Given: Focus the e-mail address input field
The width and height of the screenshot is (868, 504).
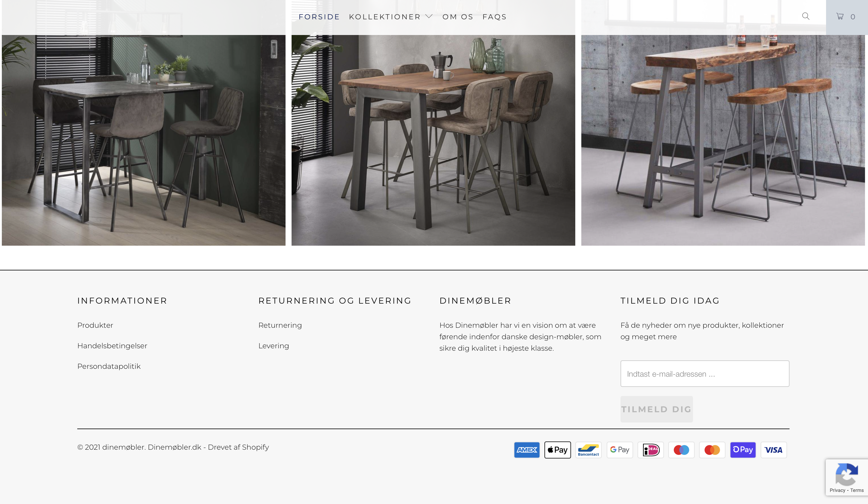Looking at the screenshot, I should click(x=705, y=373).
